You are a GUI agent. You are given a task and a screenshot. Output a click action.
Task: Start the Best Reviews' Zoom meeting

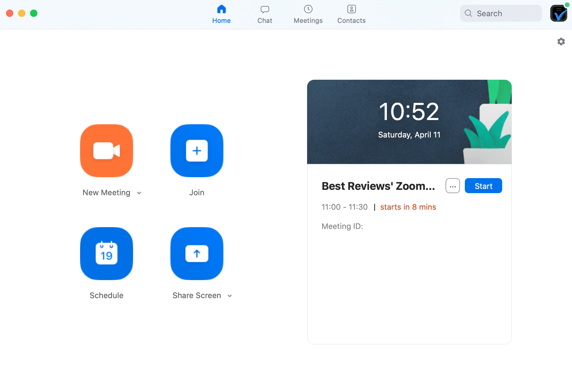pyautogui.click(x=483, y=186)
